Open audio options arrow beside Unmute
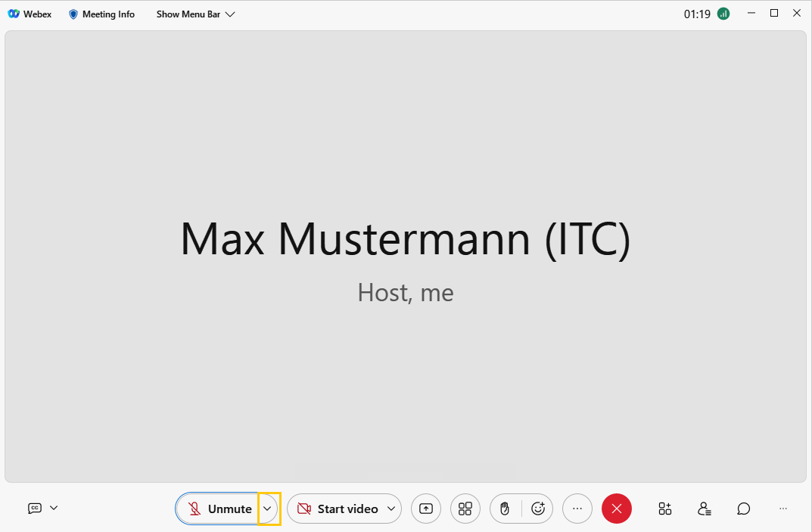This screenshot has height=532, width=812. (267, 509)
